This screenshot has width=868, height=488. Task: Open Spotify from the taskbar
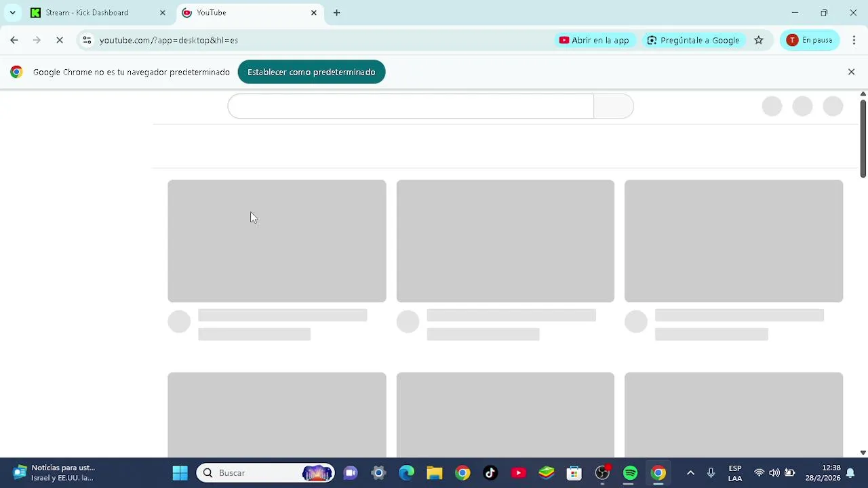[631, 473]
